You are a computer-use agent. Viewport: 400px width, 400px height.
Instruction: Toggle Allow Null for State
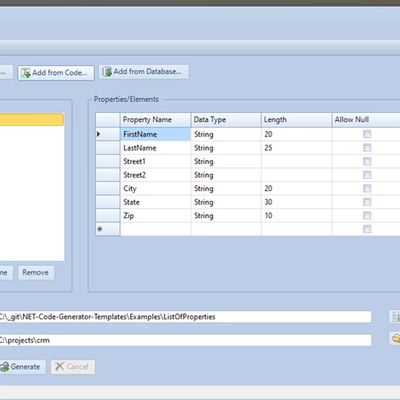click(367, 202)
